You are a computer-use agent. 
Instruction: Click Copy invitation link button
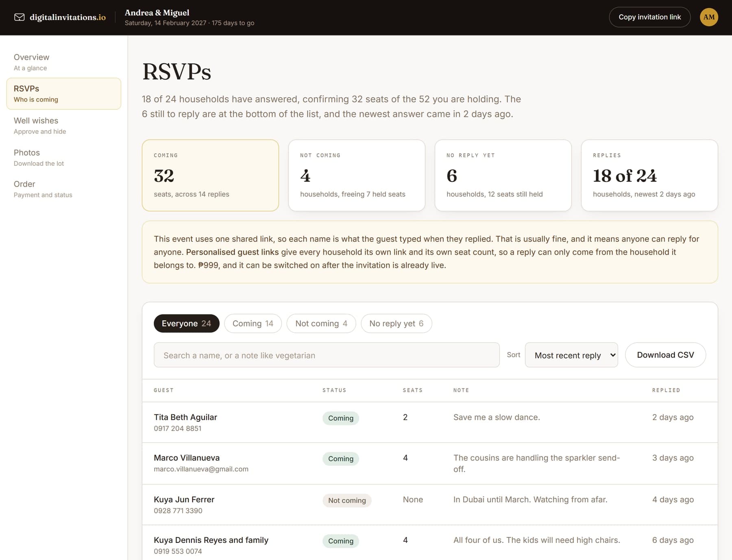pyautogui.click(x=649, y=17)
